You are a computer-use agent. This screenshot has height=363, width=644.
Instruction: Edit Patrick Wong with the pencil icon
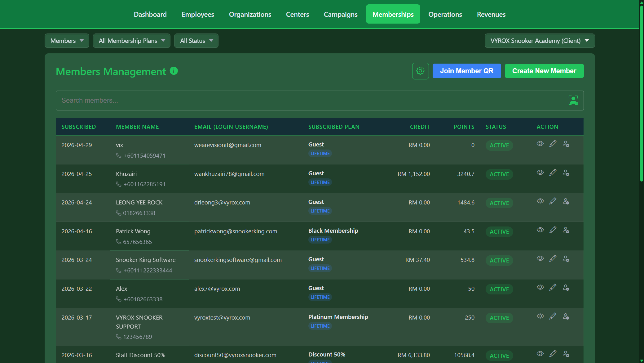[x=553, y=230]
